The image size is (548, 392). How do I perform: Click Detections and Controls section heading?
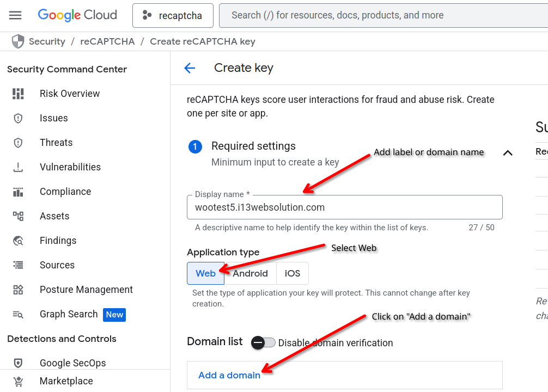(x=62, y=339)
